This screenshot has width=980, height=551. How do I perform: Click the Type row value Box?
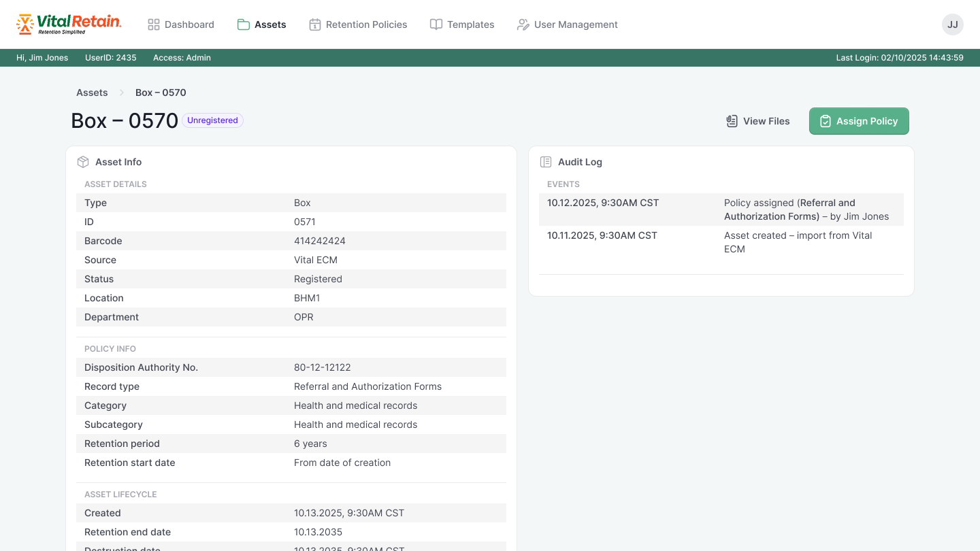point(302,203)
